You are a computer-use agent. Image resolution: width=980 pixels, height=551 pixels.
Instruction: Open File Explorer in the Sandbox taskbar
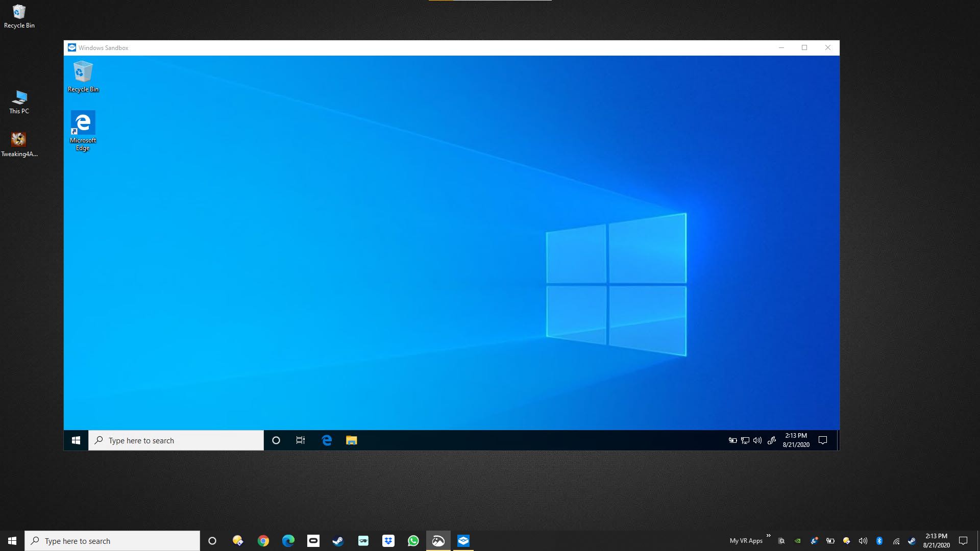(352, 440)
